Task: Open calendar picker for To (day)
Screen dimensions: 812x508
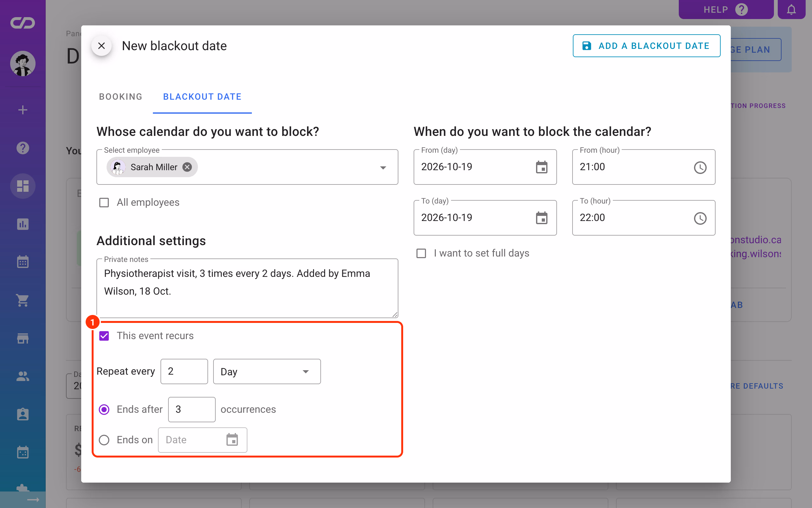Action: 541,218
